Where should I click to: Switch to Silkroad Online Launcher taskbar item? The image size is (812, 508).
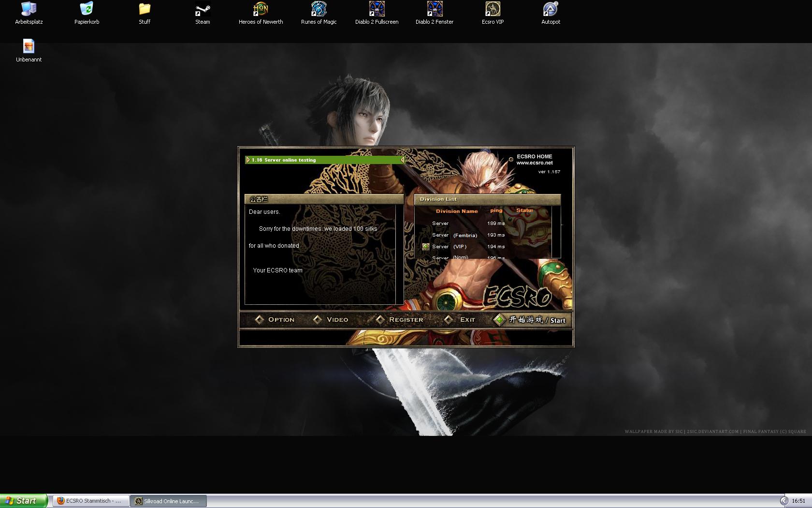(168, 501)
